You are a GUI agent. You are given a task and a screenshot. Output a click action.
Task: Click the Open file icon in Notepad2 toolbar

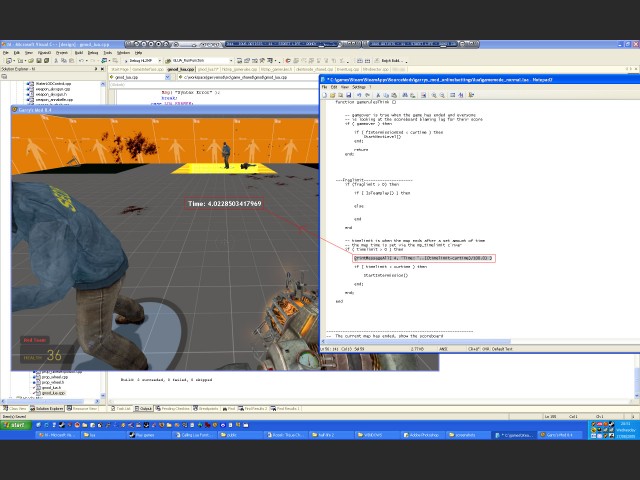(333, 95)
